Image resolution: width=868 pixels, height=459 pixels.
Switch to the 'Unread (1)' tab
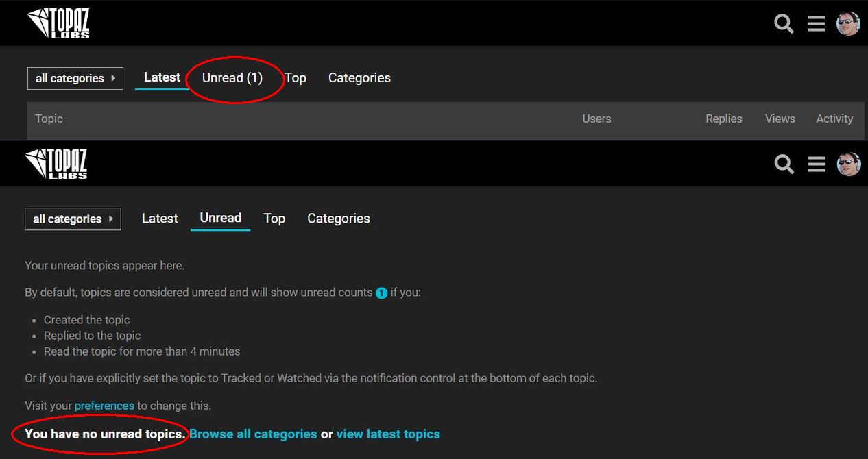click(x=232, y=78)
